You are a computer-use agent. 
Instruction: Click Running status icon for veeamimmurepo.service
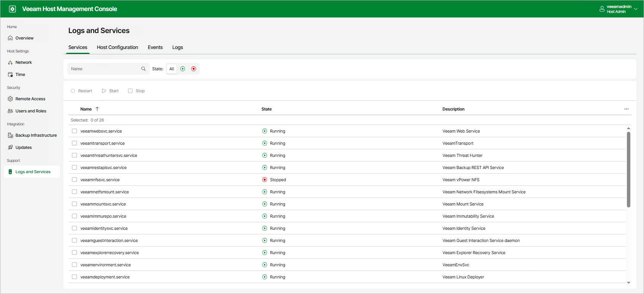pyautogui.click(x=265, y=216)
